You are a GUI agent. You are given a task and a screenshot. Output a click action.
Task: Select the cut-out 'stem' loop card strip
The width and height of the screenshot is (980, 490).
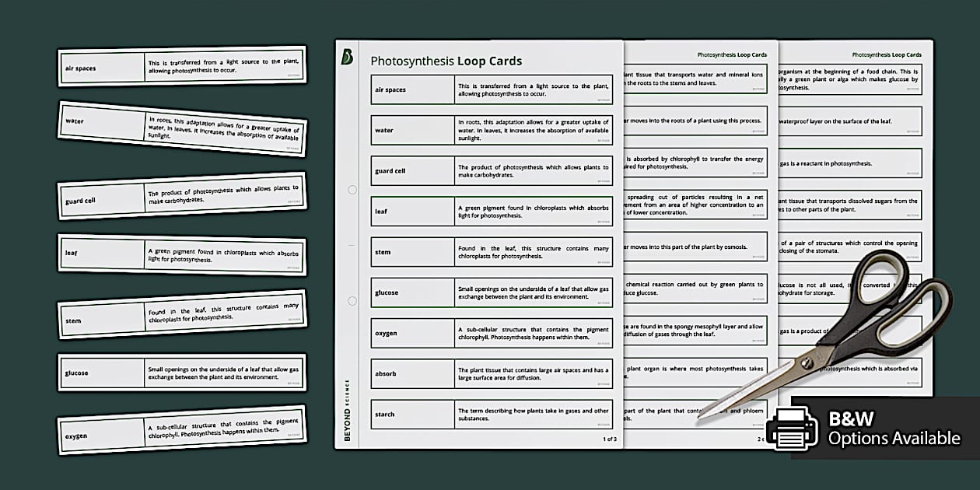click(182, 316)
